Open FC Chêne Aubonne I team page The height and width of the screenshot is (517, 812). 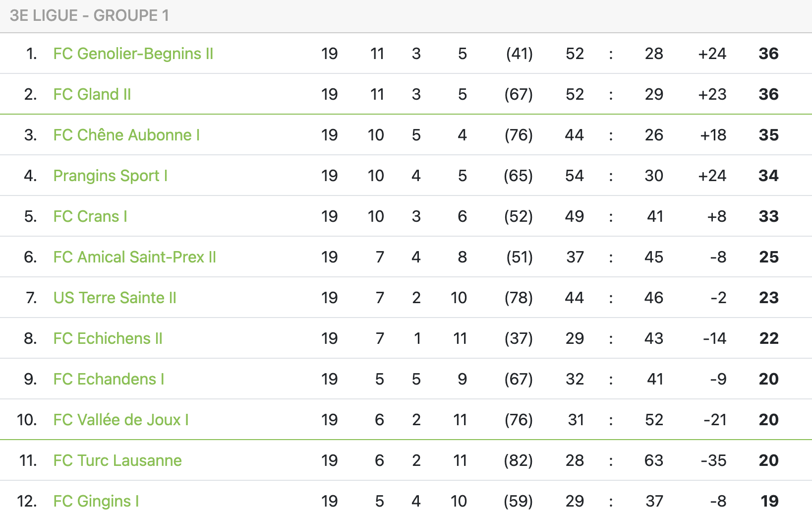tap(126, 135)
